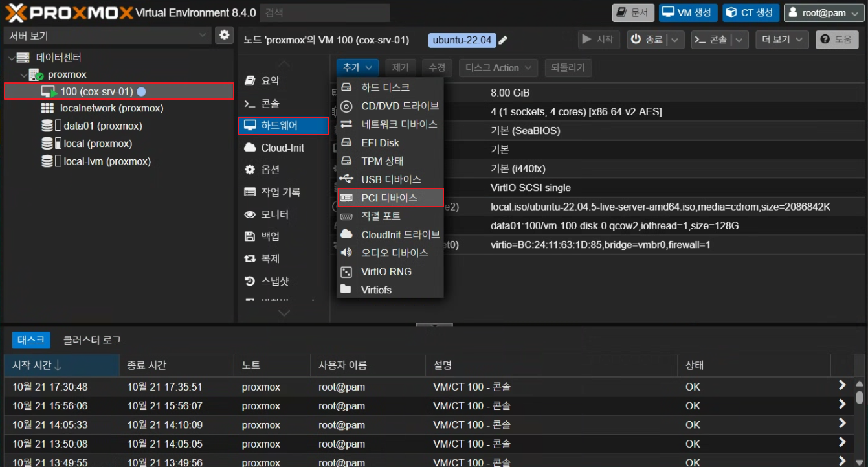This screenshot has height=467, width=868.
Task: Select Hard Disk (하드 디스크) in add menu
Action: point(390,87)
